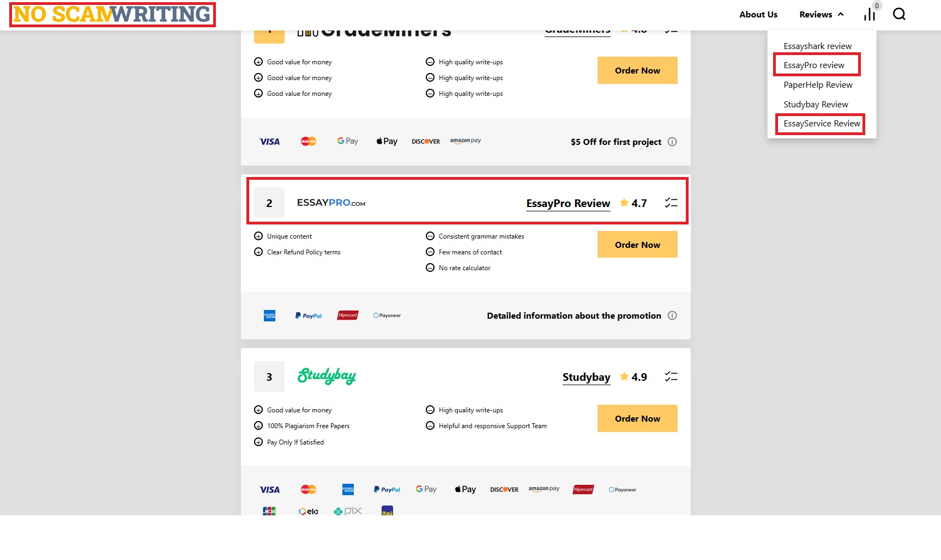The width and height of the screenshot is (941, 560).
Task: Open the EssayPro Review link
Action: coord(568,203)
